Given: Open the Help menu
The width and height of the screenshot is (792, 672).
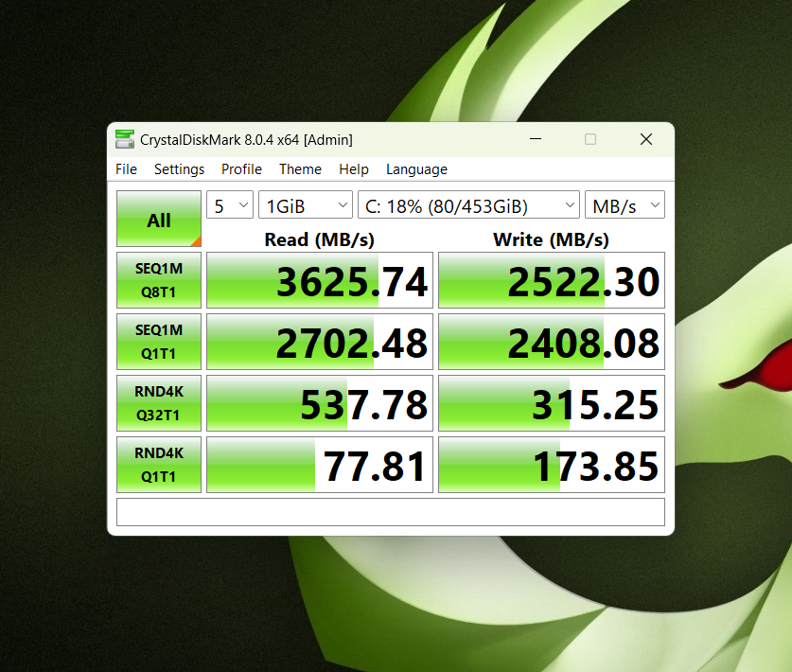Looking at the screenshot, I should coord(354,169).
